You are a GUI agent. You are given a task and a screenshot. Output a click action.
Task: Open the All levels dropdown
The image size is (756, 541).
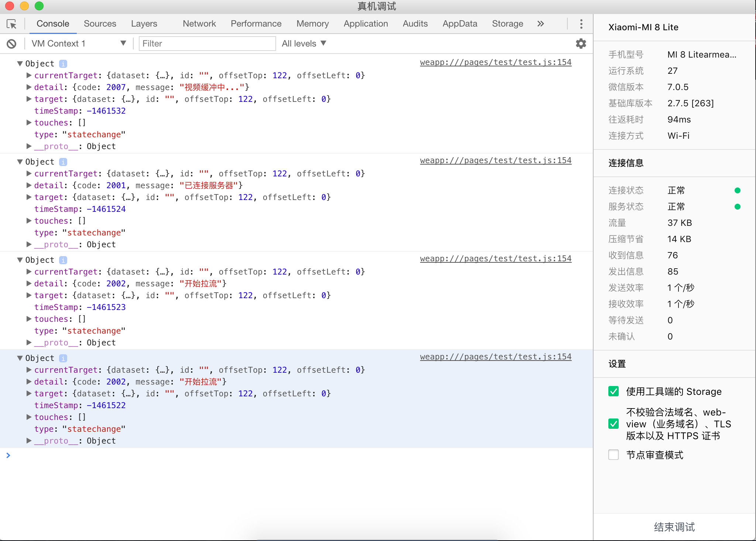304,44
